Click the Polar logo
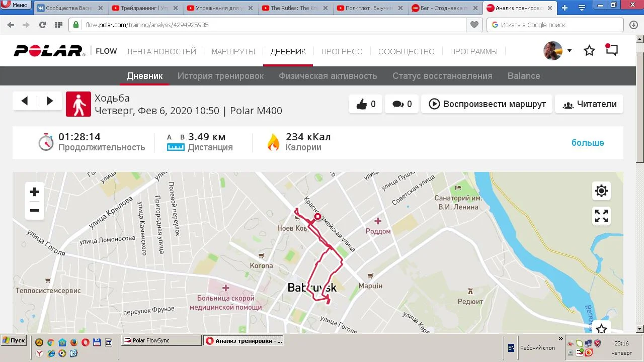Screen dimensions: 644x362 tap(49, 51)
